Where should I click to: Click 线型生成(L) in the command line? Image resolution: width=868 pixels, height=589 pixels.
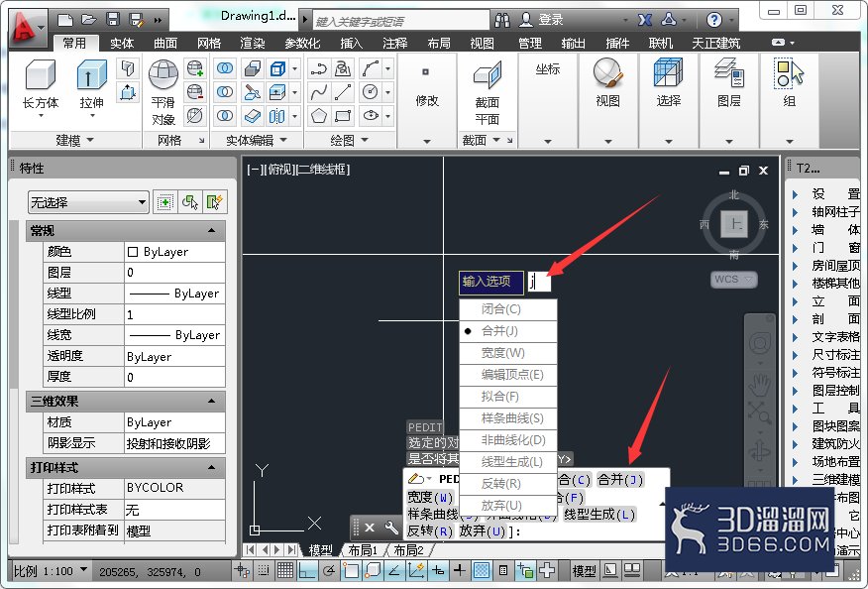click(x=599, y=515)
